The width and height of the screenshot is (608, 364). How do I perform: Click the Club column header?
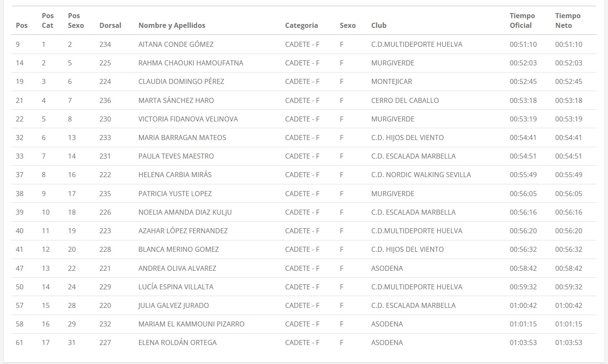coord(379,25)
